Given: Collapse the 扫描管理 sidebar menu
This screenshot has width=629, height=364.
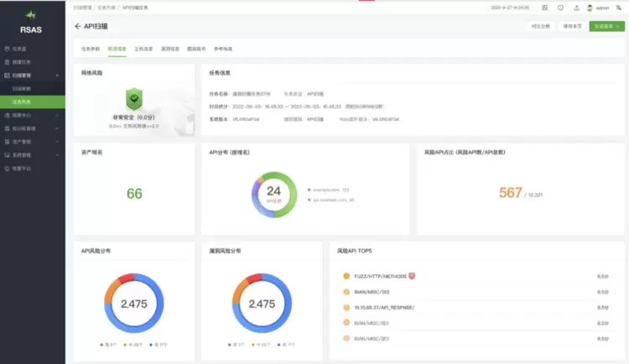Looking at the screenshot, I should (33, 75).
